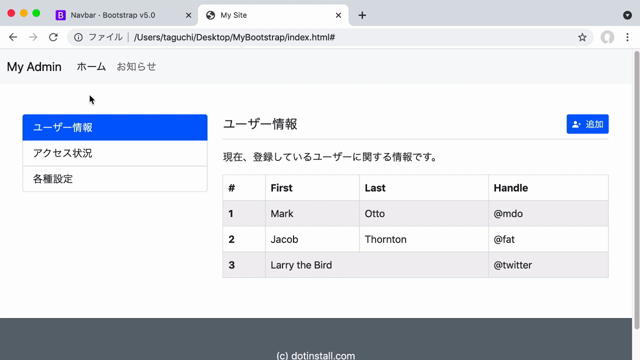Click the Otto cell in the table

tap(424, 213)
